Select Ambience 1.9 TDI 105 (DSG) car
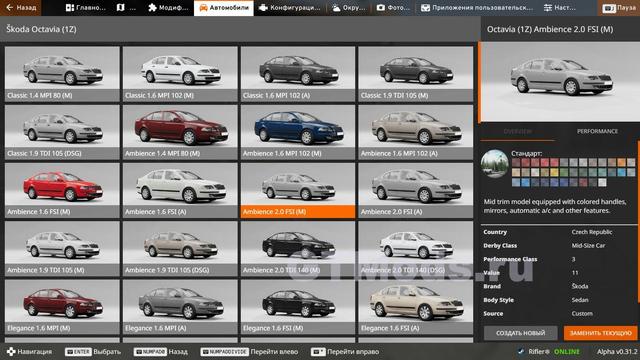Image resolution: width=640 pixels, height=360 pixels. [x=180, y=249]
